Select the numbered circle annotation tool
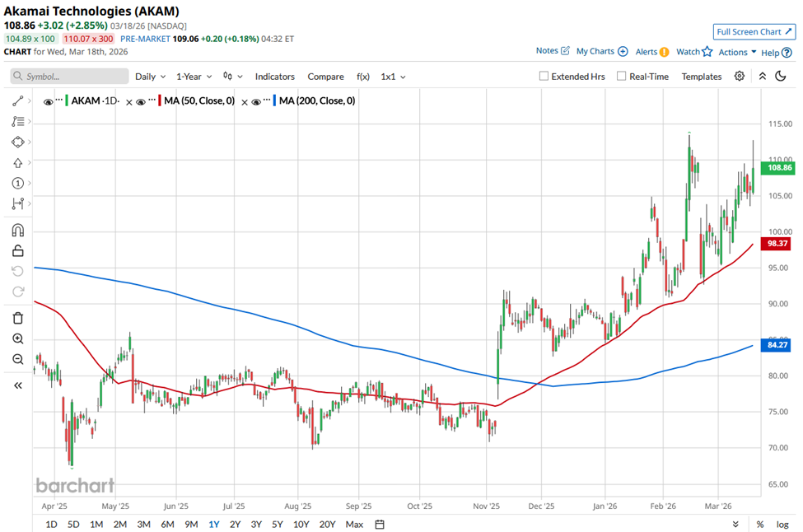Viewport: 803px width, 532px height. click(x=17, y=184)
